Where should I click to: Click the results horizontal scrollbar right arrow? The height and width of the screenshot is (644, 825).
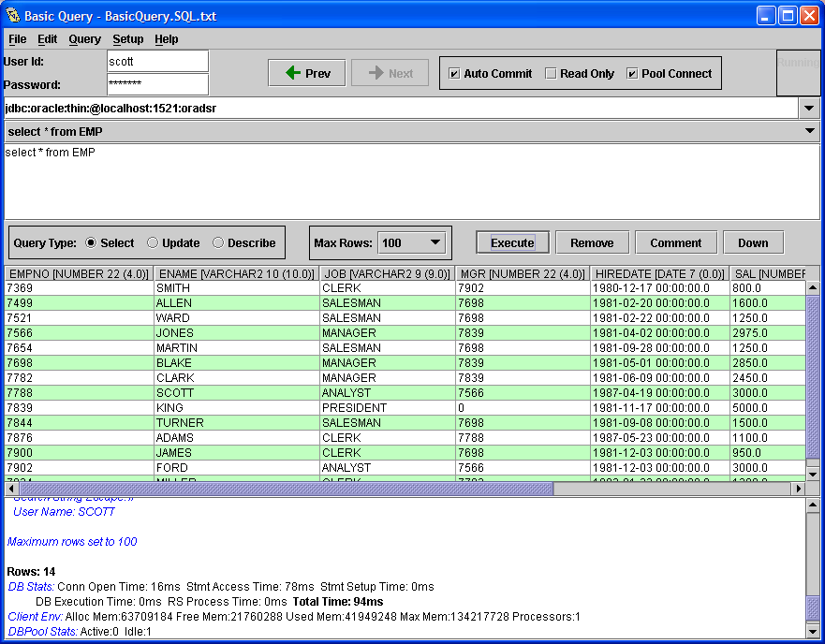click(799, 489)
